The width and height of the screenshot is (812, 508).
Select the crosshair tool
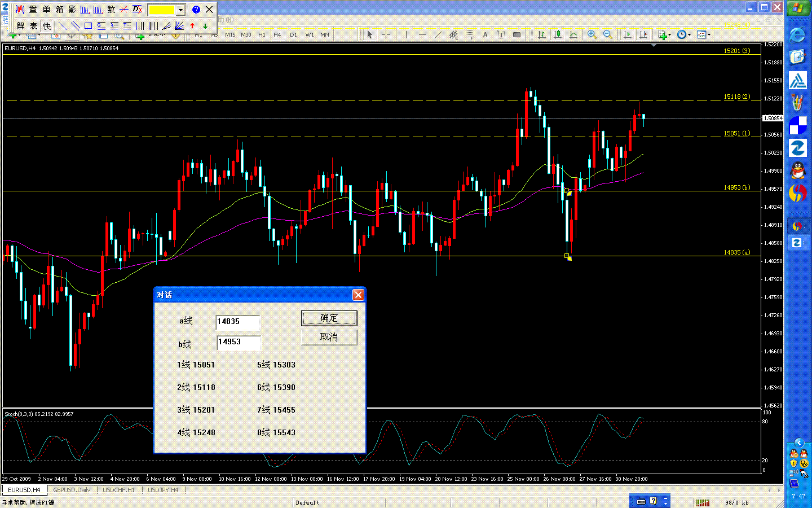[386, 35]
